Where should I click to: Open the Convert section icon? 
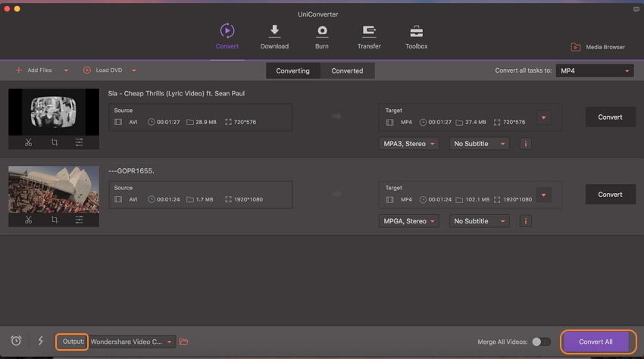tap(227, 31)
